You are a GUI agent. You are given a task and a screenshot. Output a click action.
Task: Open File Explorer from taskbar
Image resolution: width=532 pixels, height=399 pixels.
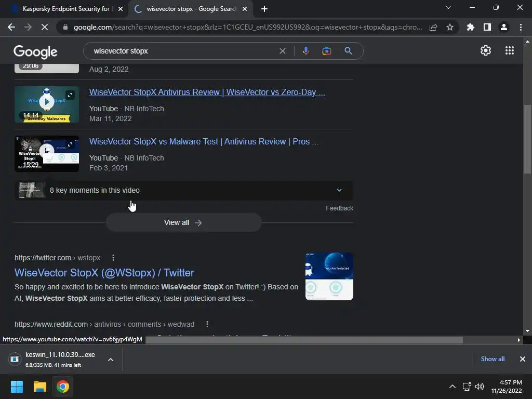click(39, 387)
